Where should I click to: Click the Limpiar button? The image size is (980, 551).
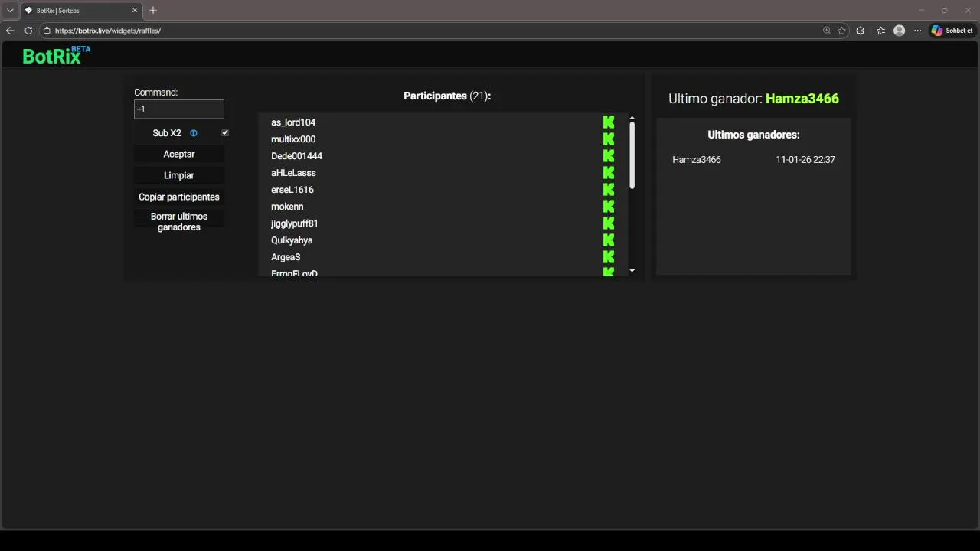pos(179,175)
